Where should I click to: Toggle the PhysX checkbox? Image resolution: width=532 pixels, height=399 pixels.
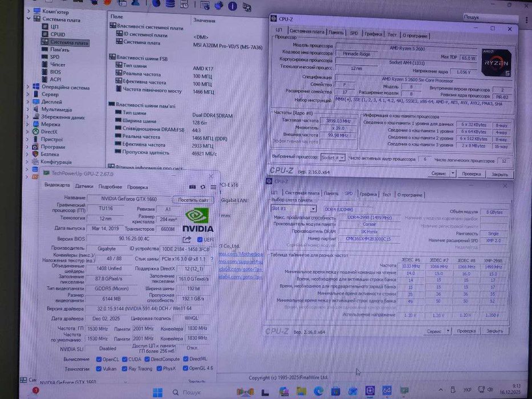point(159,368)
